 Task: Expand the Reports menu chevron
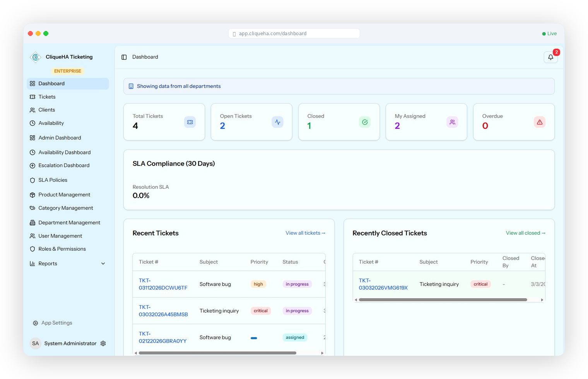pos(103,264)
